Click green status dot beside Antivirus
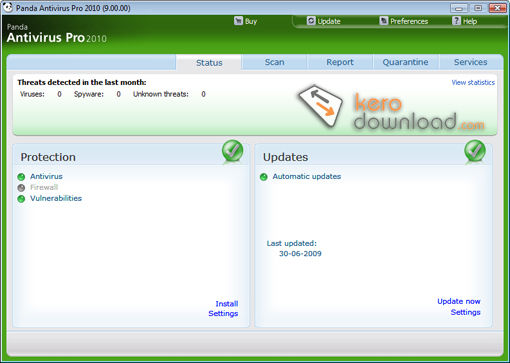This screenshot has height=363, width=510. pyautogui.click(x=21, y=177)
